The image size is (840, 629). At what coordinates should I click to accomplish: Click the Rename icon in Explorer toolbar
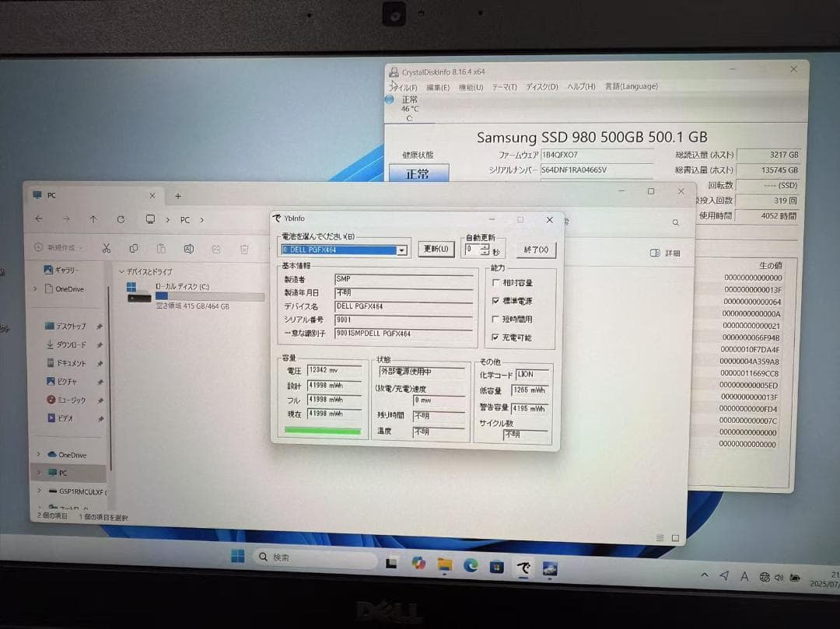(x=188, y=248)
